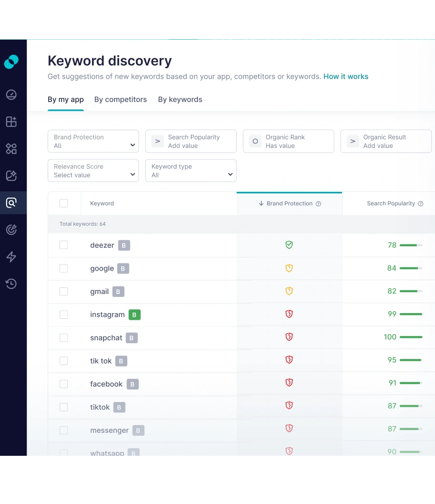Select the keyword discovery magnifier icon
The width and height of the screenshot is (435, 504).
click(x=11, y=202)
